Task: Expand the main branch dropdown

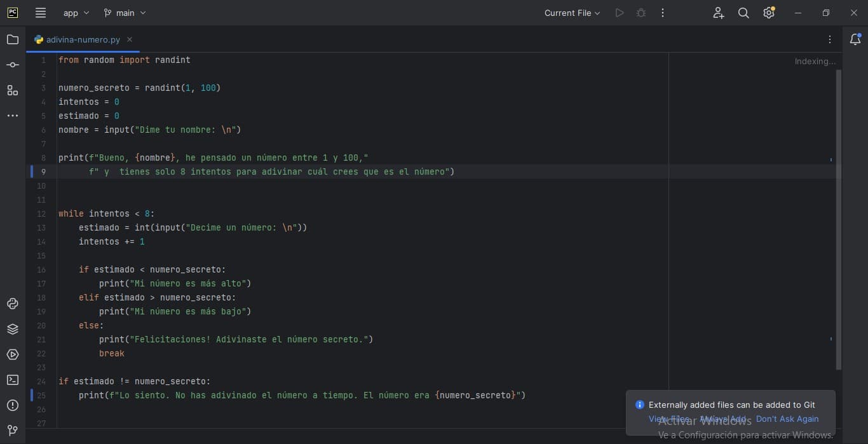Action: click(x=125, y=13)
